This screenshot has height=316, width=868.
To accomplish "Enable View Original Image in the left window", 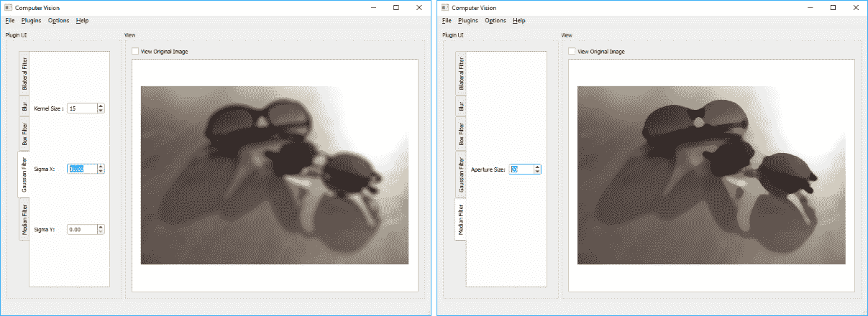I will tap(136, 51).
